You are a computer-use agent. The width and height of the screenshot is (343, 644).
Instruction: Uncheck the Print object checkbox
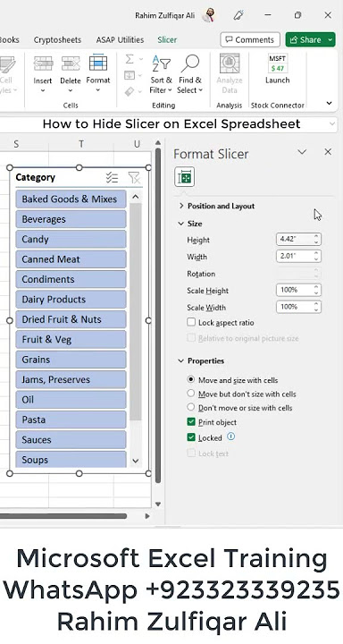point(191,422)
